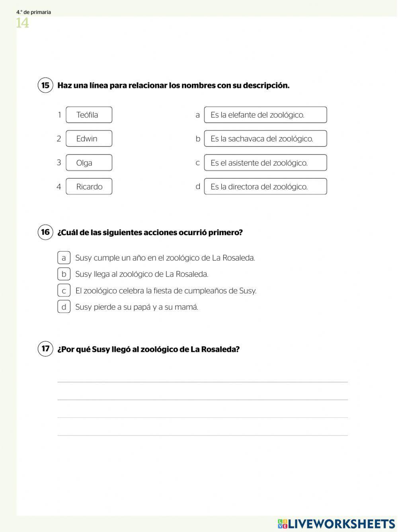The height and width of the screenshot is (532, 398).
Task: Select 'Es la directora del zoológico' box
Action: (265, 187)
